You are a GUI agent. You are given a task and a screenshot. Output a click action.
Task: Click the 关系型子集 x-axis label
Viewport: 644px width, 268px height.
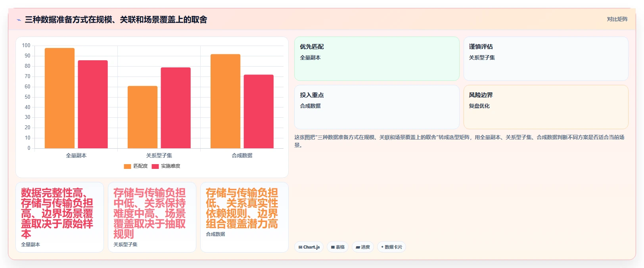click(x=159, y=155)
